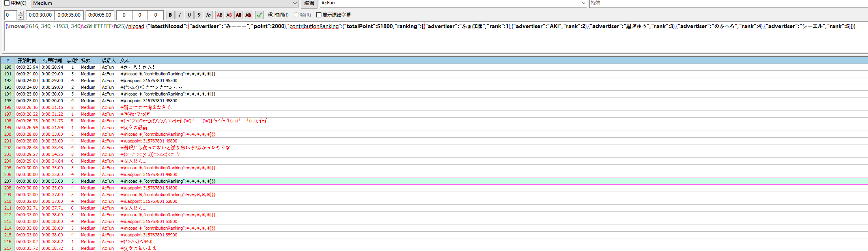Open the Medium style dropdown
Screen dimensions: 868x251
pyautogui.click(x=165, y=3)
